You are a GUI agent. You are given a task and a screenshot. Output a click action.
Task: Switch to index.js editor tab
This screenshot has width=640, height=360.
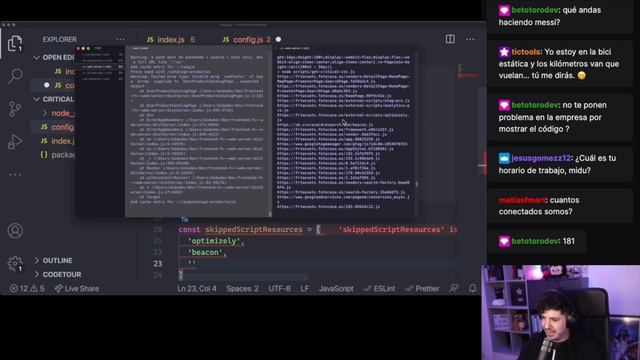click(171, 40)
